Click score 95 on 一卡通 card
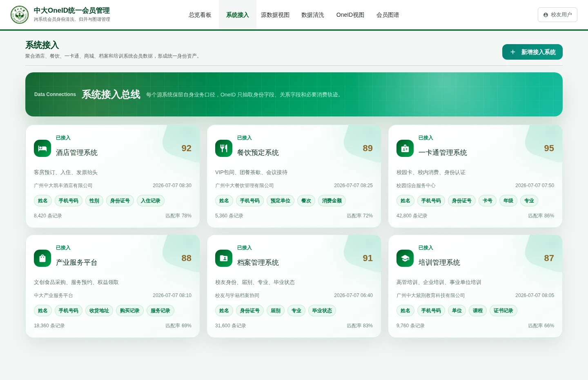Viewport: 588px width, 380px height. [549, 148]
